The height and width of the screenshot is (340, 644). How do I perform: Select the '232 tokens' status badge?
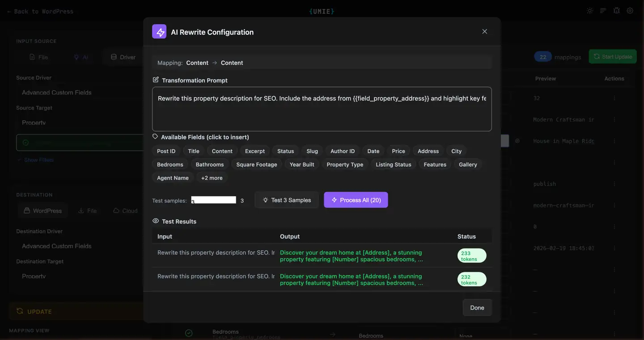tap(472, 280)
